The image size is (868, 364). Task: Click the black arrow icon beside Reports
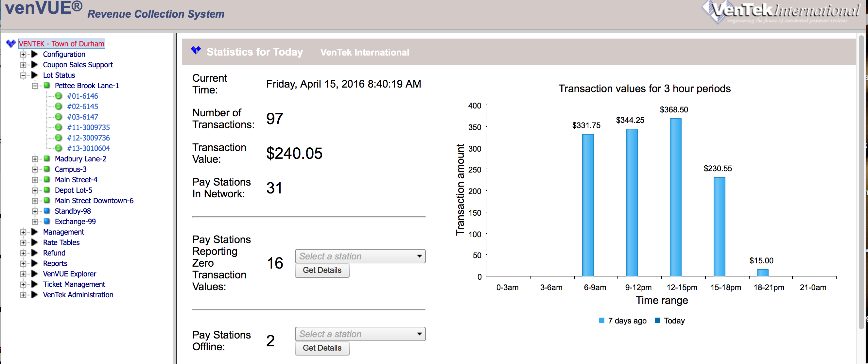coord(34,263)
